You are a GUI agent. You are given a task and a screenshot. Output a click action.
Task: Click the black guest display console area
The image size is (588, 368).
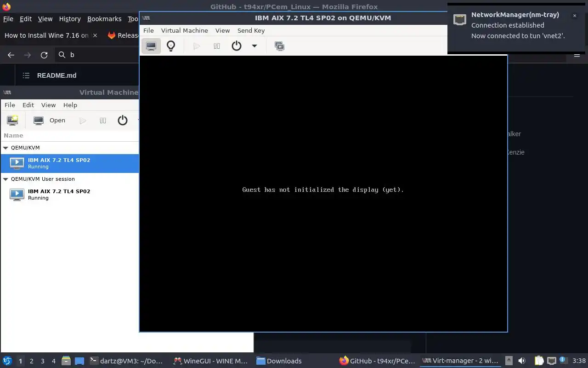point(323,193)
